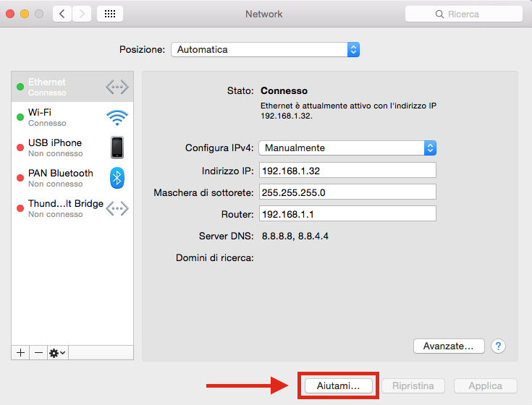Image resolution: width=532 pixels, height=405 pixels.
Task: Click the Configura IPv4 stepper arrows
Action: (430, 148)
